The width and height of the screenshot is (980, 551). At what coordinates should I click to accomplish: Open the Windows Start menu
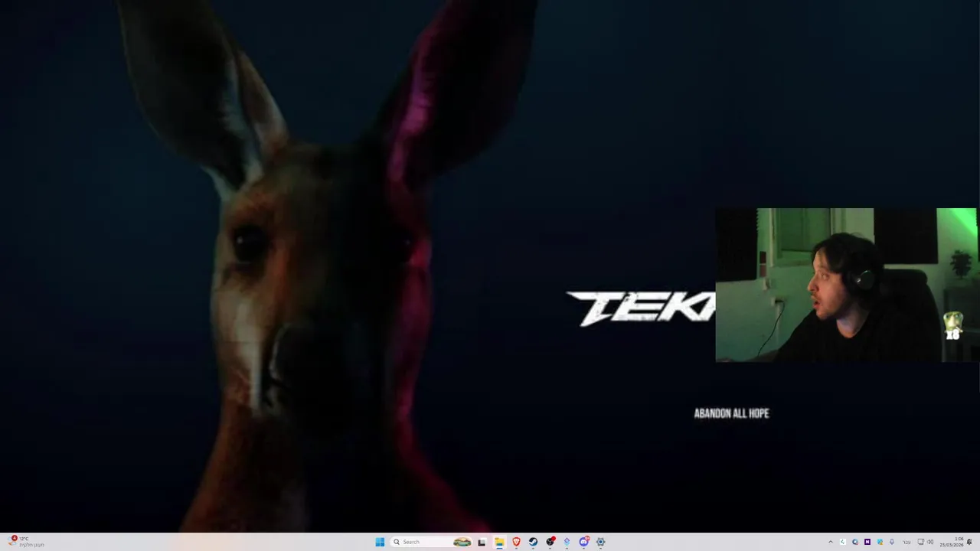point(380,542)
